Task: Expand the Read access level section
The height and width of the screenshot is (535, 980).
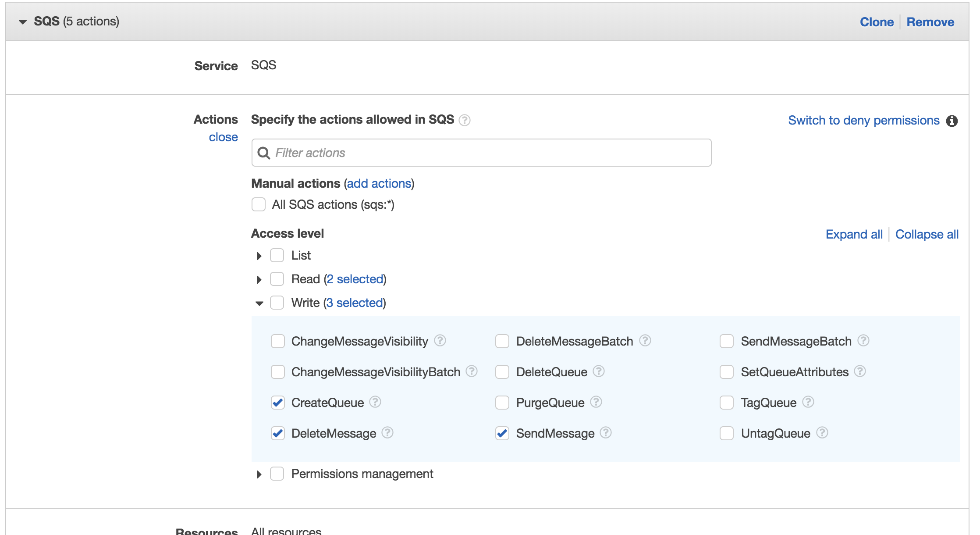Action: pos(259,279)
